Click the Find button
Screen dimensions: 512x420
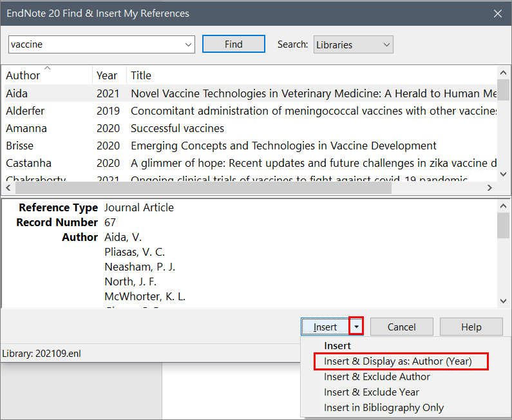(234, 44)
